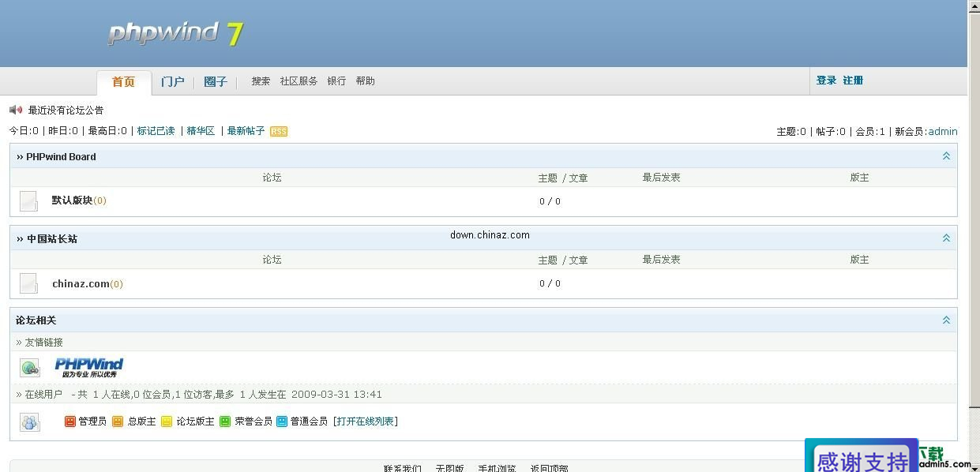Viewport: 980px width, 472px height.
Task: Open the chinaz.com forum
Action: tap(81, 283)
